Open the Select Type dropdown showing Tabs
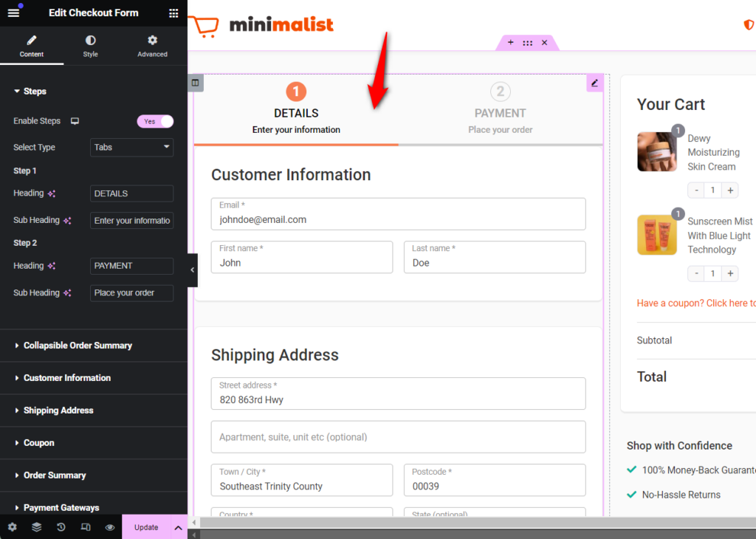 (131, 147)
